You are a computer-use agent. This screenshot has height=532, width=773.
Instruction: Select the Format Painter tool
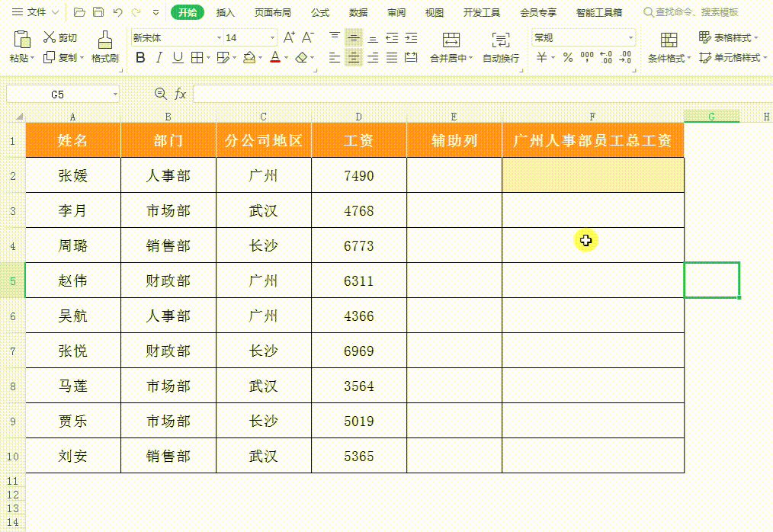click(106, 47)
